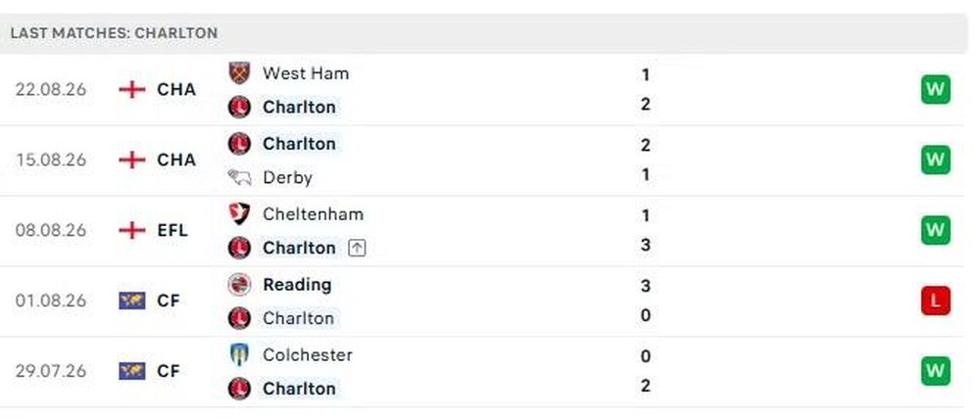Click the Last Matches: Charlton header
Image resolution: width=980 pixels, height=418 pixels.
point(115,33)
